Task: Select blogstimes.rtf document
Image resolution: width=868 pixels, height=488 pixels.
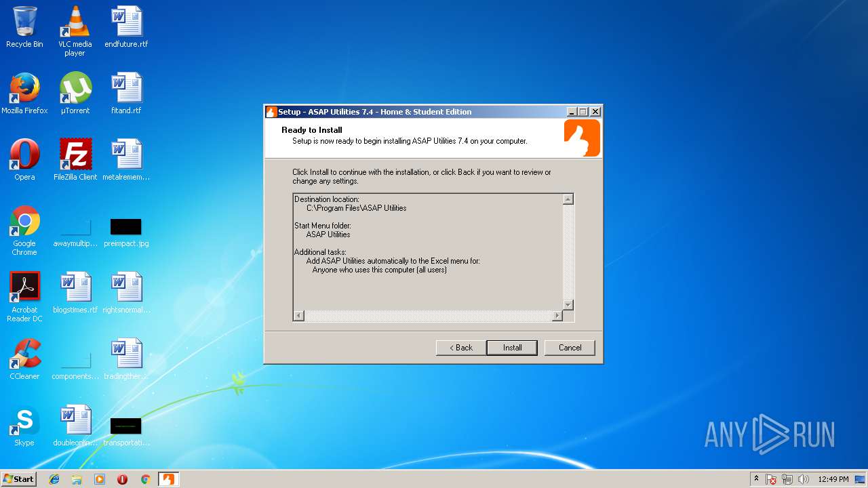Action: [75, 293]
